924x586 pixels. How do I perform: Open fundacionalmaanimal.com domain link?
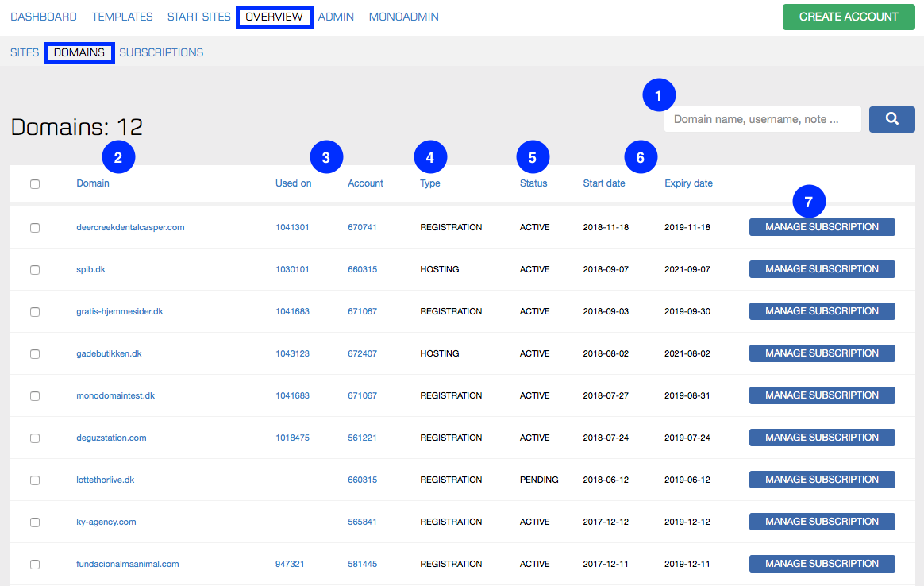coord(127,564)
